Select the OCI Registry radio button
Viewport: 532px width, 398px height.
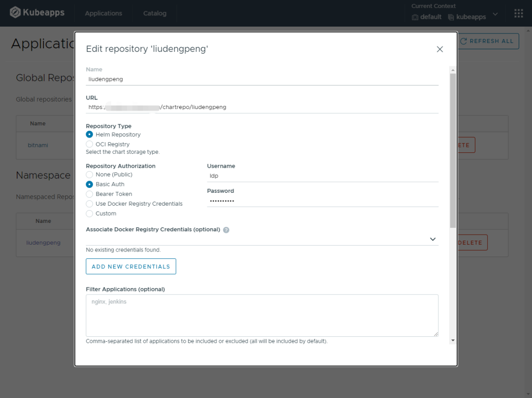point(90,144)
